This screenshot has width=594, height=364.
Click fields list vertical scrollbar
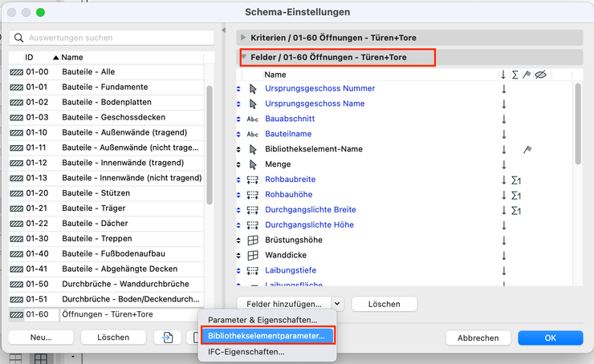pyautogui.click(x=578, y=123)
